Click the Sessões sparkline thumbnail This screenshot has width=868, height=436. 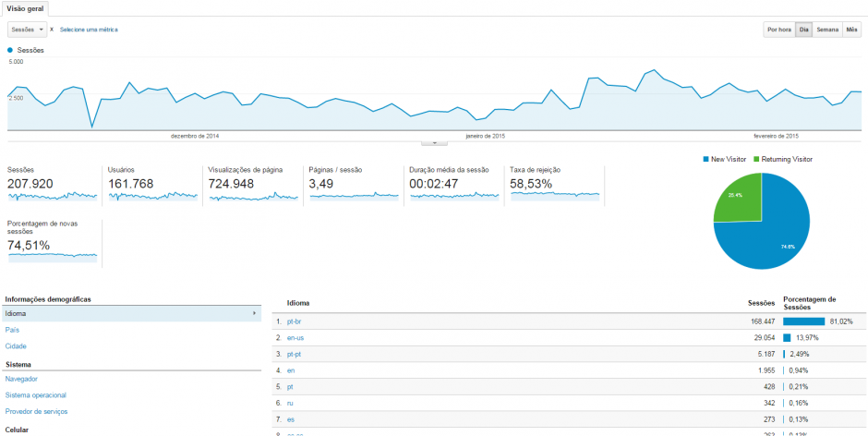pos(53,196)
